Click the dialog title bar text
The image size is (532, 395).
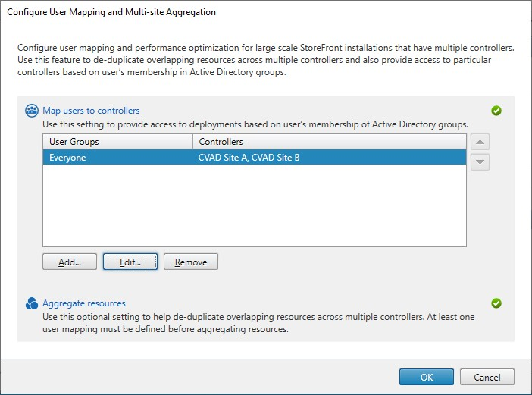click(111, 13)
